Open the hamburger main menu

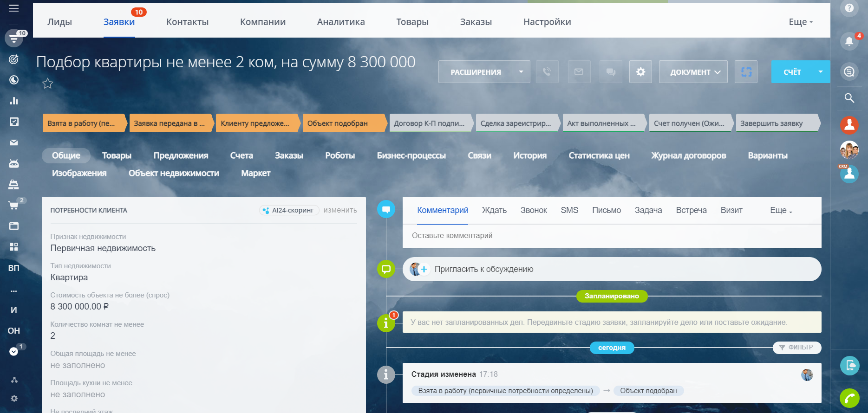14,8
